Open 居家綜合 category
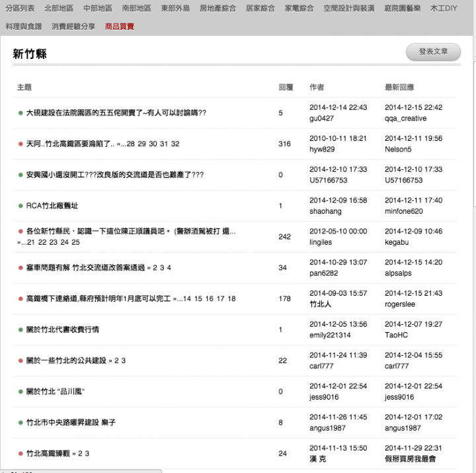Screen dimensions: 476x473 260,8
